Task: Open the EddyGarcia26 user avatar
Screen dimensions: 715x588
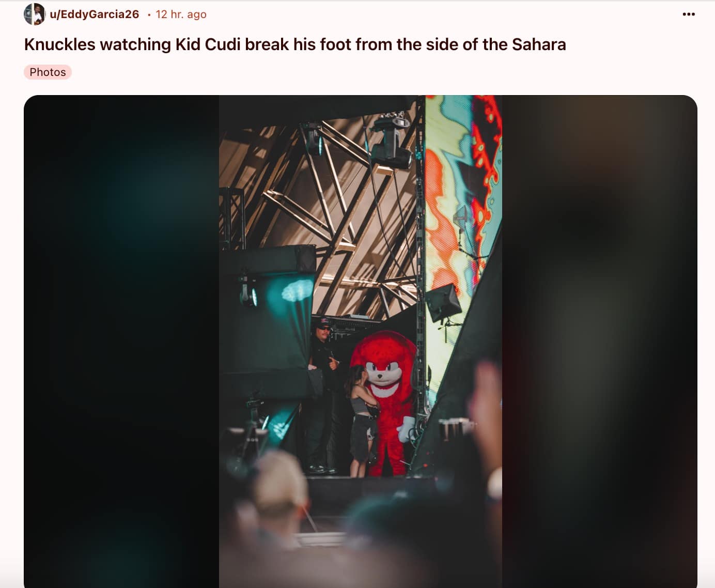Action: click(34, 14)
